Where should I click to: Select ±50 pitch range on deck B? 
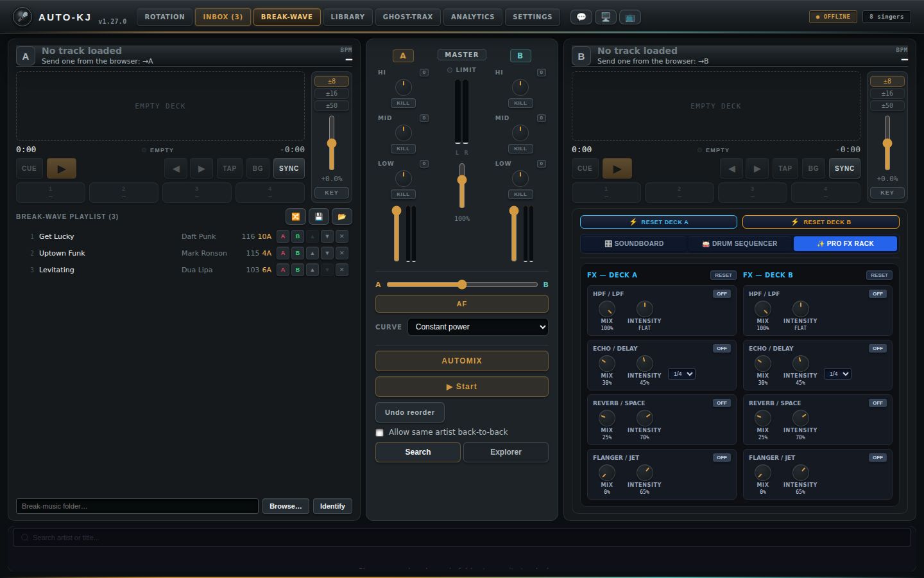[887, 106]
